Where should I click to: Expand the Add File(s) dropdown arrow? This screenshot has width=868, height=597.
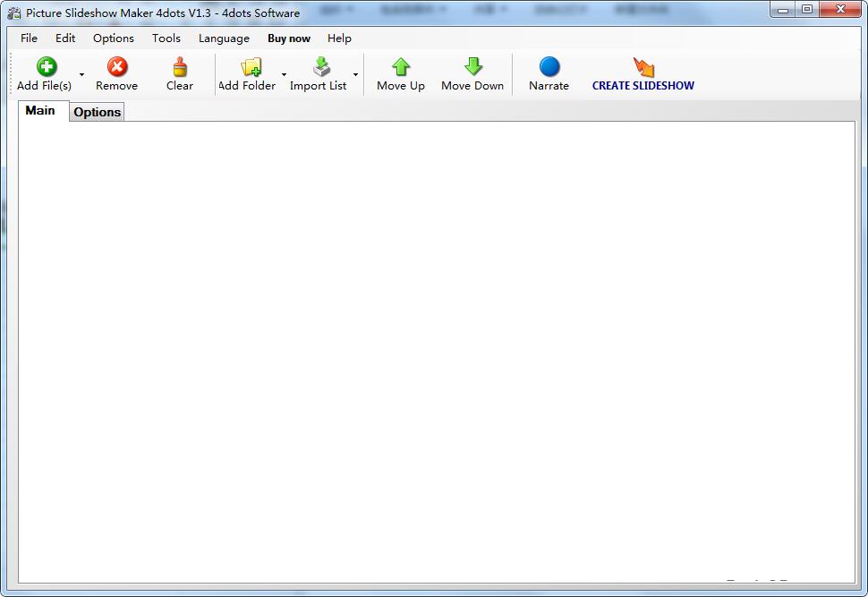tap(81, 75)
